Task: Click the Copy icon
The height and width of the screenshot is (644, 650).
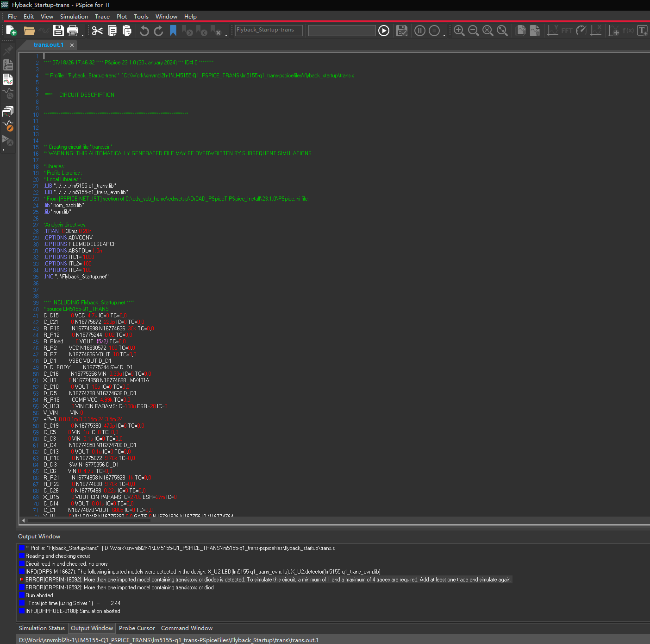Action: coord(112,31)
